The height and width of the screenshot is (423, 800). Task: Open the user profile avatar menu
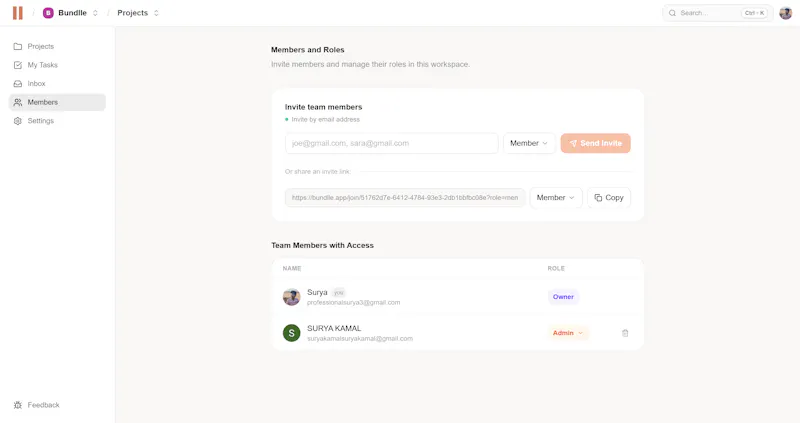(x=785, y=13)
